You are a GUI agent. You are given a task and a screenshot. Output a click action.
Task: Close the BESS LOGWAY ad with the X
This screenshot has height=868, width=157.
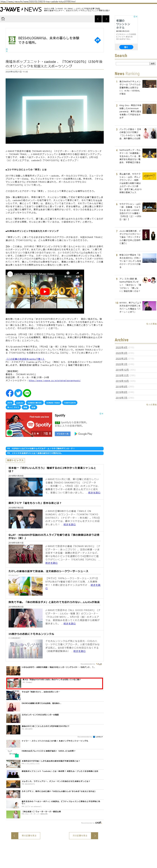[7, 51]
